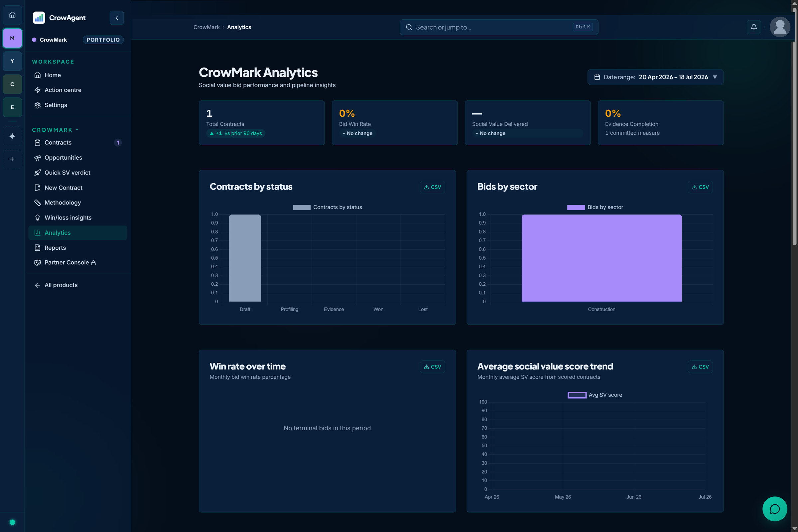
Task: Click 'No terminal bids in this period'
Action: pyautogui.click(x=327, y=428)
